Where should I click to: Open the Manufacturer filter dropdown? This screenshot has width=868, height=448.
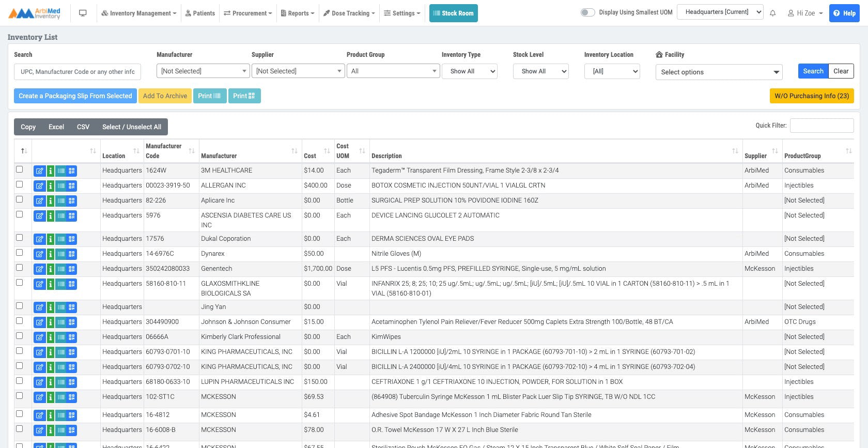[x=203, y=71]
